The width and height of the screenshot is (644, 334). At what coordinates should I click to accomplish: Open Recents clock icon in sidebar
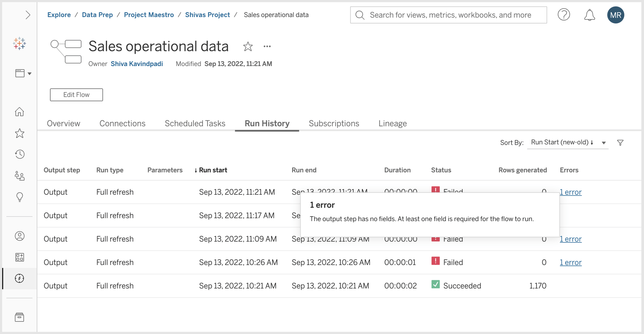20,154
